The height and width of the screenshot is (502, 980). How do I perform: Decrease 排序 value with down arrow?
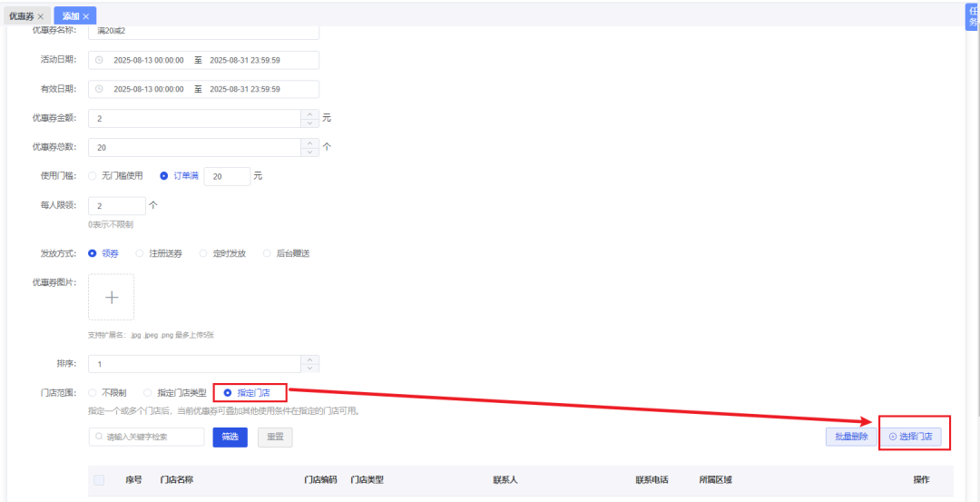point(310,369)
